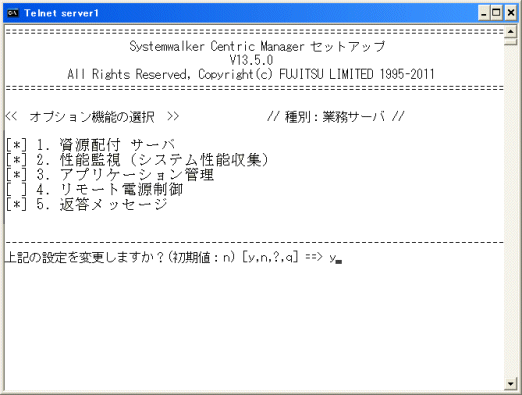522x395 pixels.
Task: Click the scrollbar down arrow
Action: [510, 383]
